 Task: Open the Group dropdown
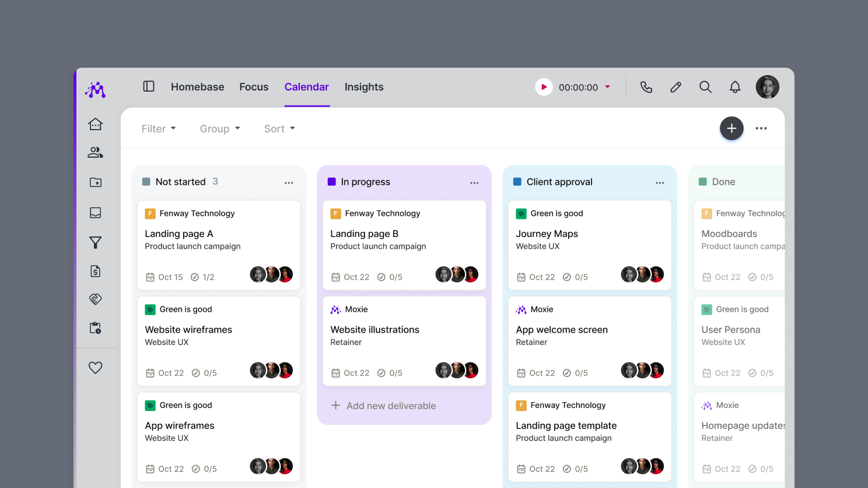click(x=220, y=128)
